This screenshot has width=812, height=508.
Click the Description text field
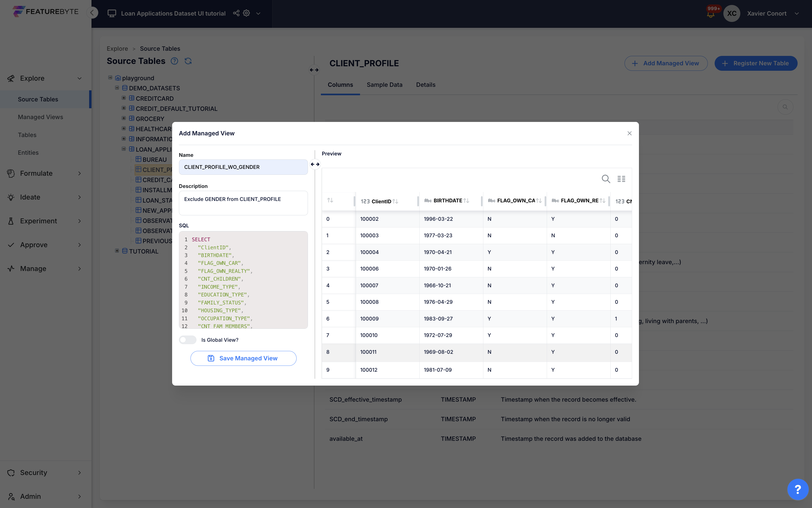pos(243,203)
